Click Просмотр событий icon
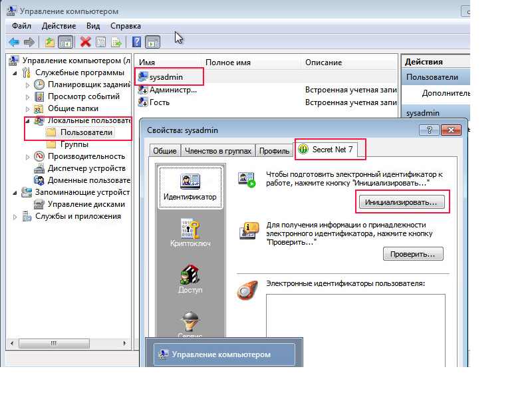Screen dimensions: 532x399 coord(39,96)
